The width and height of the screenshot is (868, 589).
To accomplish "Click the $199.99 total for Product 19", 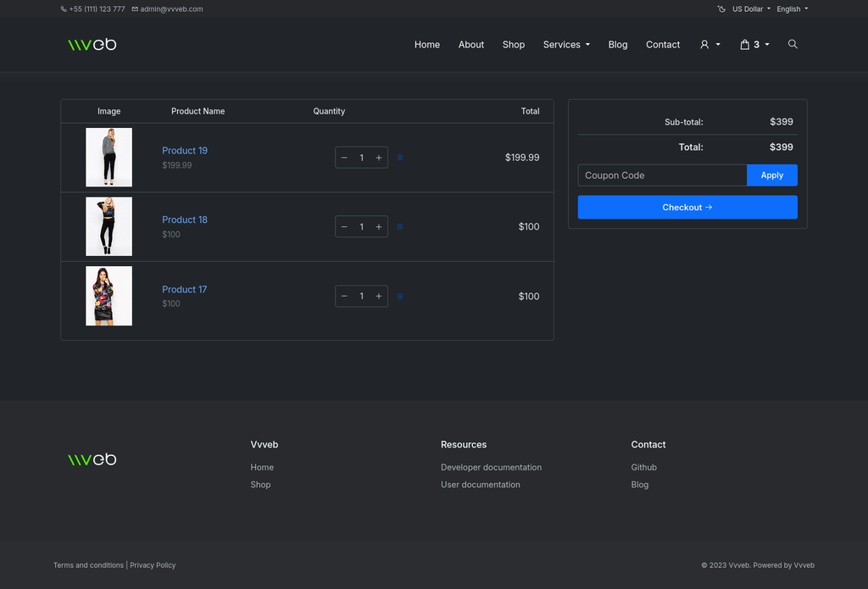I will pos(522,158).
